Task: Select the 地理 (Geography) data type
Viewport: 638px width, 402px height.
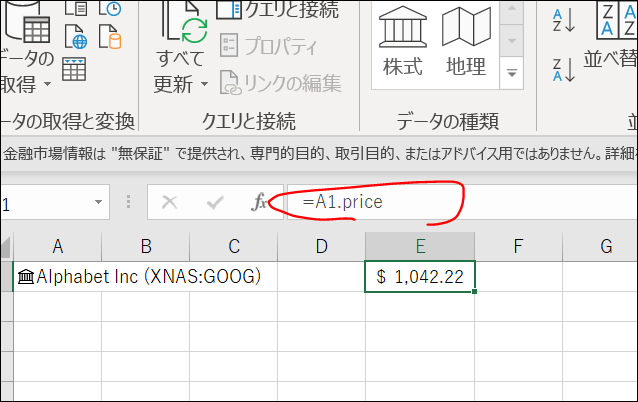Action: point(466,42)
